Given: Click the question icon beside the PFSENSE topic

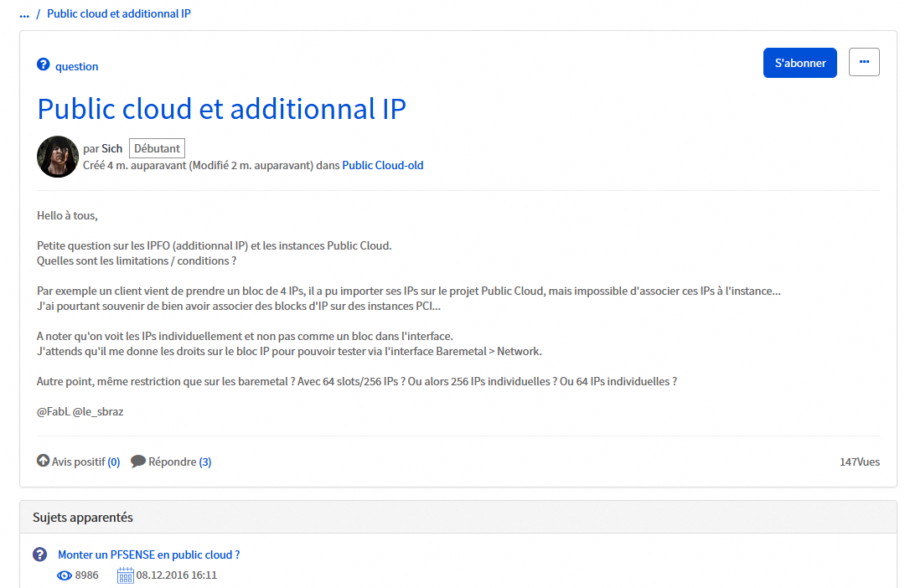Looking at the screenshot, I should point(39,554).
